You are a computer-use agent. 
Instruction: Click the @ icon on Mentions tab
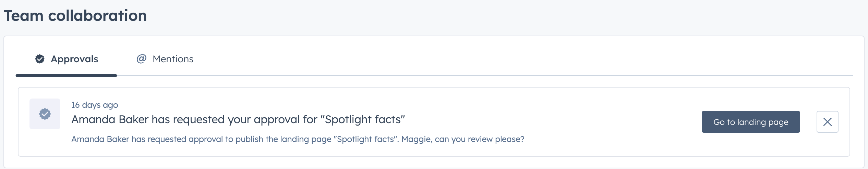pos(141,59)
